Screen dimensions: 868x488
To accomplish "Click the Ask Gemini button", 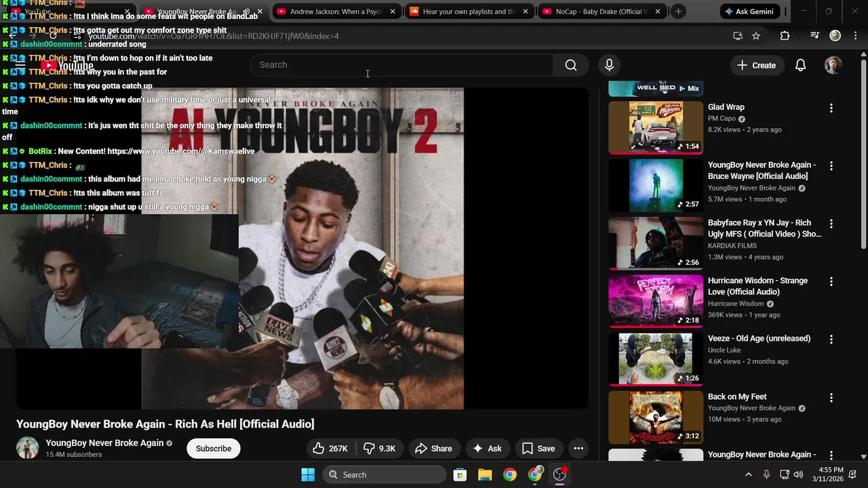I will [751, 12].
